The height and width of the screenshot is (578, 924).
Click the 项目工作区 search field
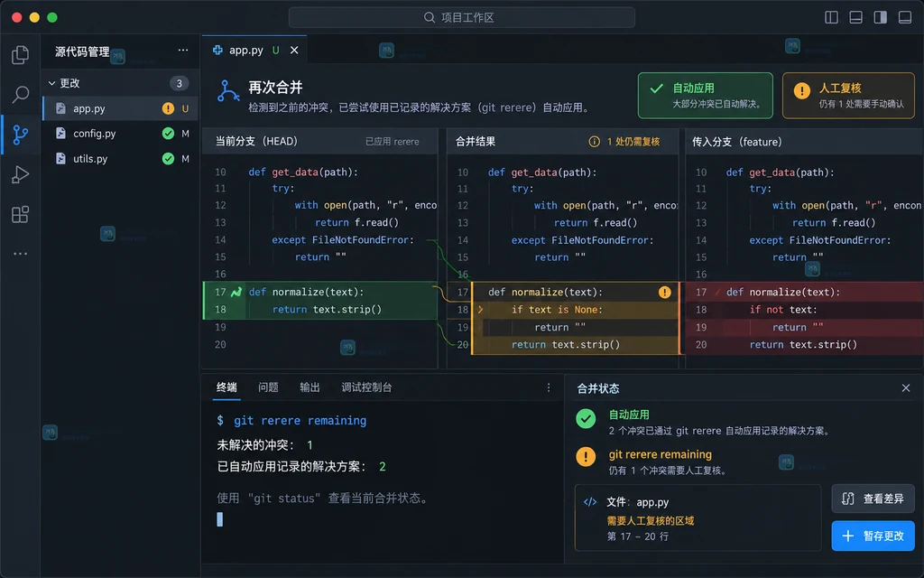(461, 17)
